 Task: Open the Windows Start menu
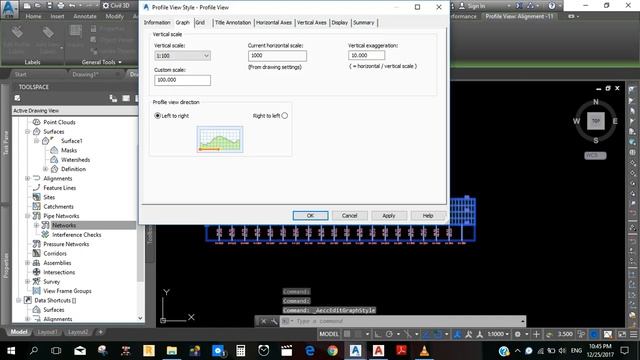pyautogui.click(x=11, y=351)
